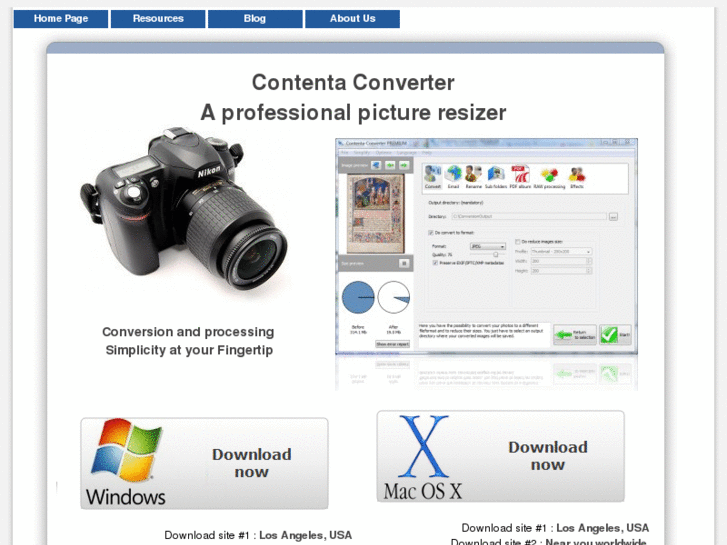Click the green right arrow above the preview
Screen dimensions: 727x545
(404, 165)
